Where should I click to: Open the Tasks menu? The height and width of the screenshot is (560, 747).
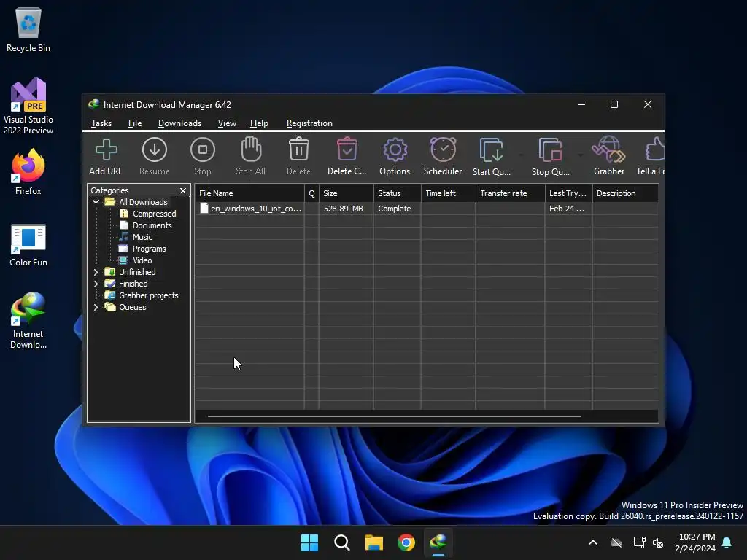[101, 123]
